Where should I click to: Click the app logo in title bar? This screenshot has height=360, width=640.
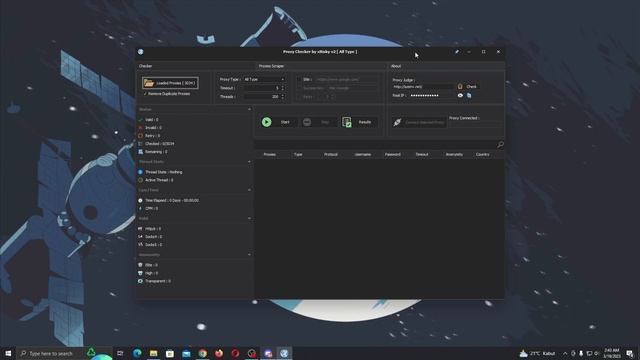pos(141,52)
